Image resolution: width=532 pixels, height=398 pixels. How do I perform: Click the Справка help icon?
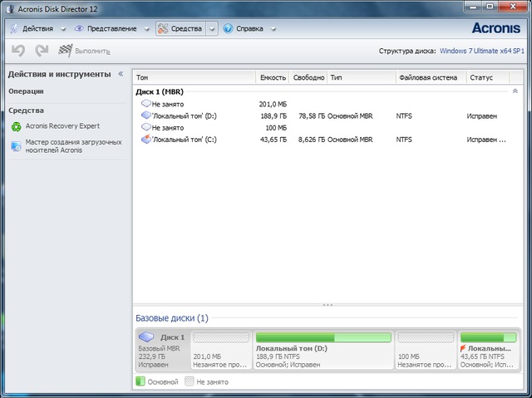tap(227, 28)
